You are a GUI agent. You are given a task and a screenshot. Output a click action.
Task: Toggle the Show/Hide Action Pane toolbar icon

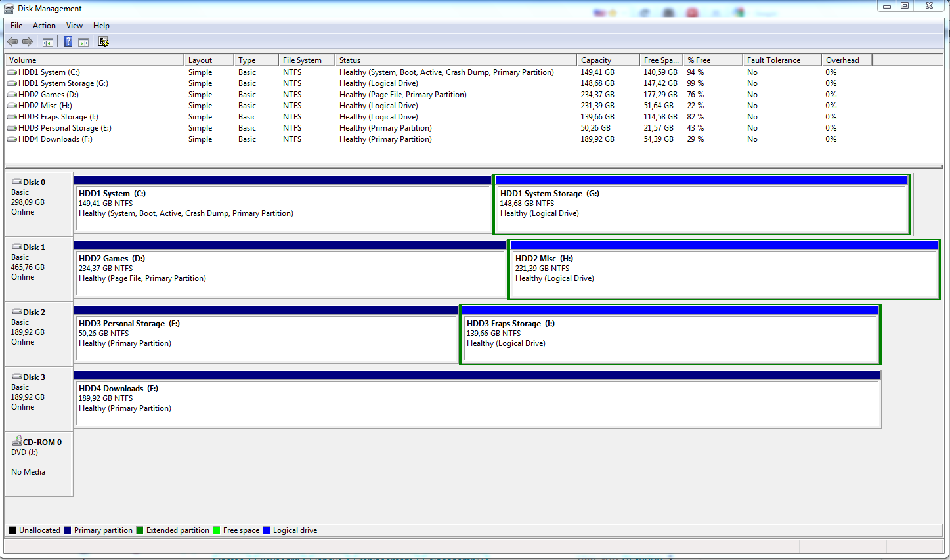click(x=83, y=42)
